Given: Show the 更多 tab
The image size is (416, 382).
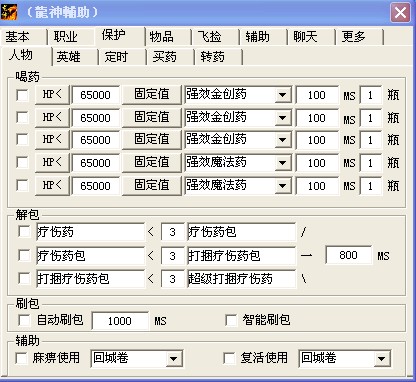Looking at the screenshot, I should click(360, 36).
